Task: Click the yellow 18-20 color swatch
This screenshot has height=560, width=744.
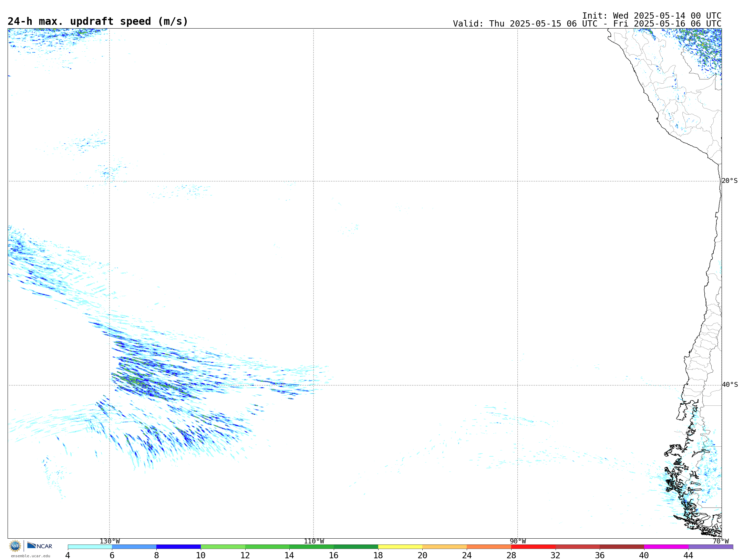Action: pos(400,547)
